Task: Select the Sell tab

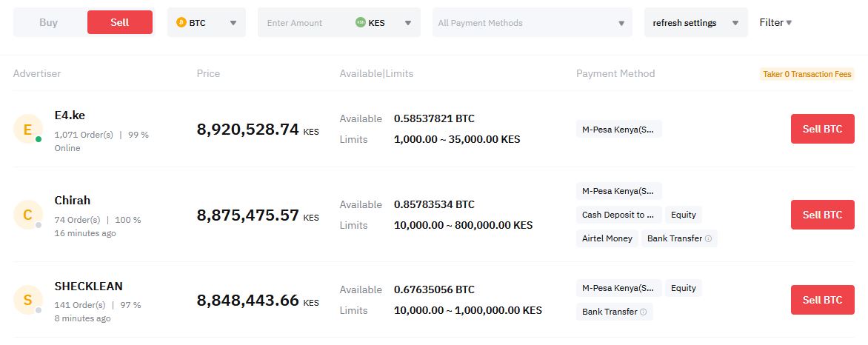Action: point(119,22)
